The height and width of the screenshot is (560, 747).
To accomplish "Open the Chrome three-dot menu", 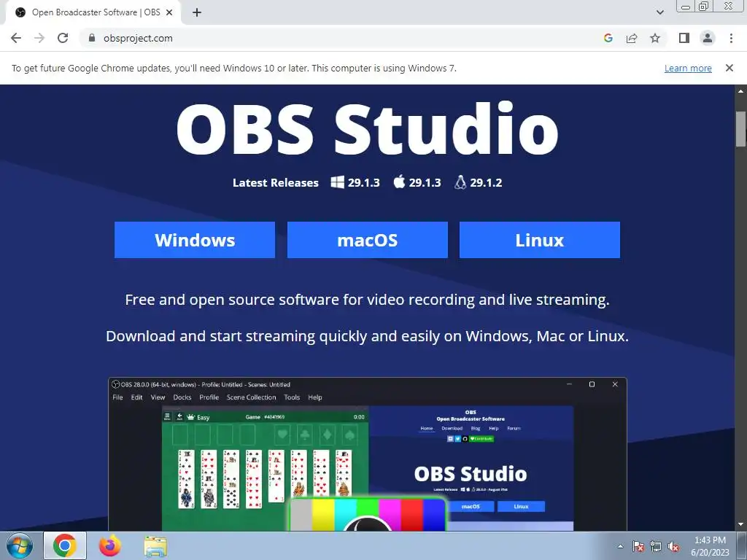I will pyautogui.click(x=731, y=38).
